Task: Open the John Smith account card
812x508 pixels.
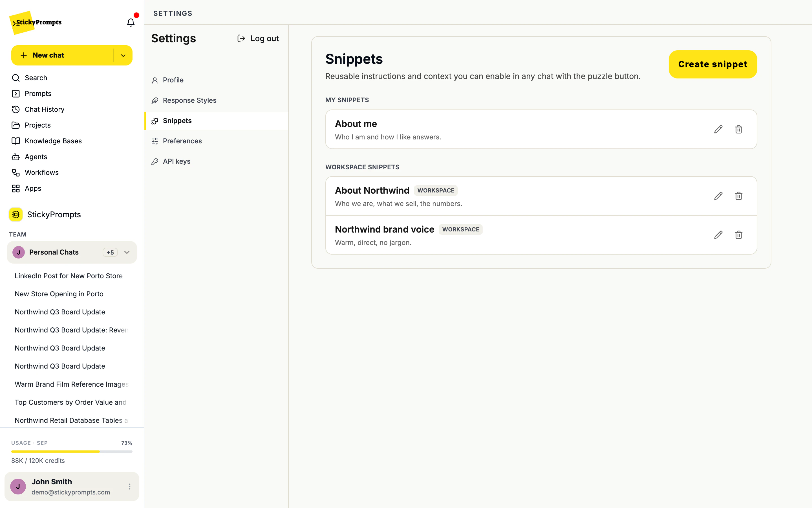Action: coord(72,487)
